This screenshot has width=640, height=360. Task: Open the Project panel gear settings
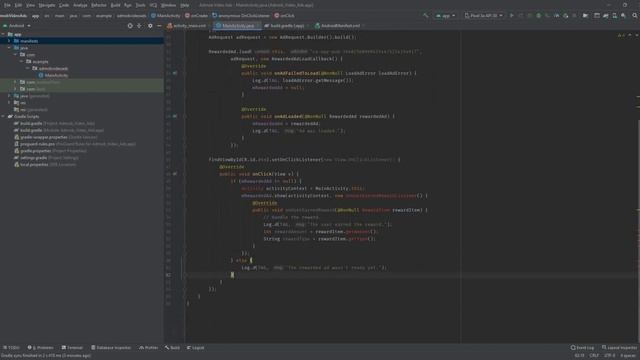point(150,26)
